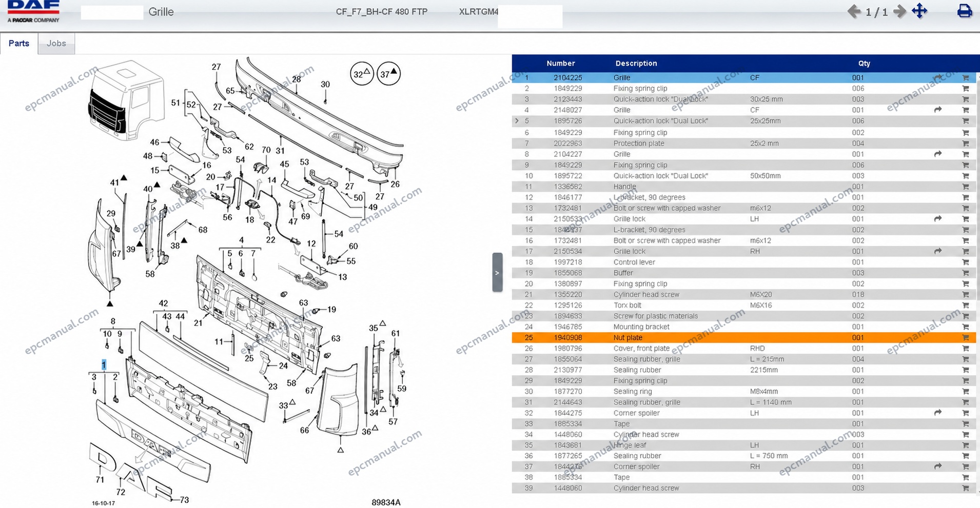Select row 26 Cover, front plate RHD
Screen dimensions: 980x508
pyautogui.click(x=744, y=349)
